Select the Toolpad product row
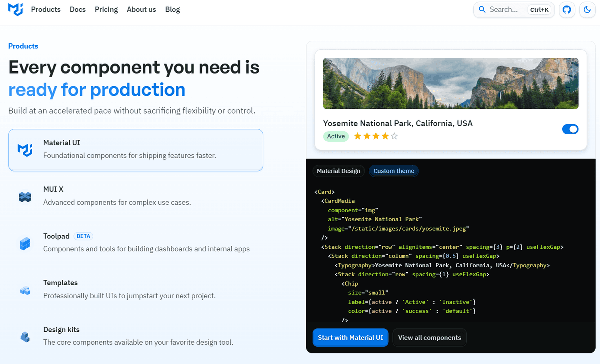The height and width of the screenshot is (364, 600). (x=136, y=243)
